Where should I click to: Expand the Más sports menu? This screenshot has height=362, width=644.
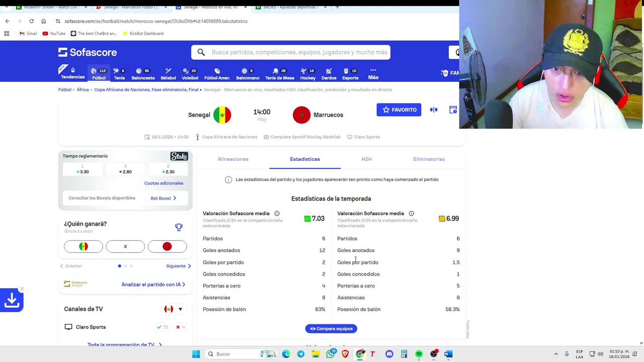tap(373, 73)
